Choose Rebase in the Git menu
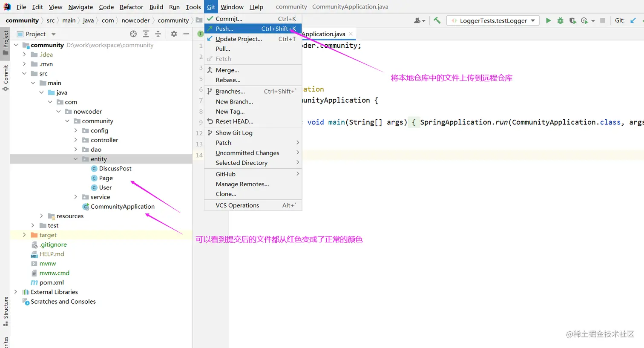 [x=253, y=80]
